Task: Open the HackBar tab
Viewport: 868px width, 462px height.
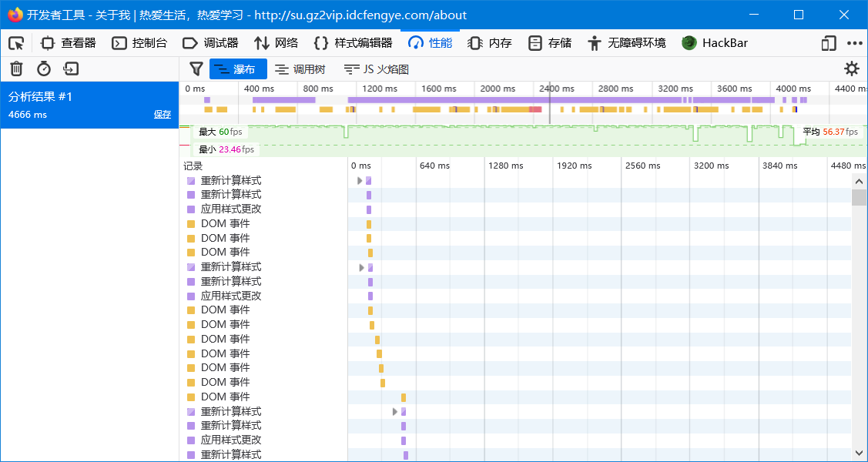Action: [x=715, y=43]
